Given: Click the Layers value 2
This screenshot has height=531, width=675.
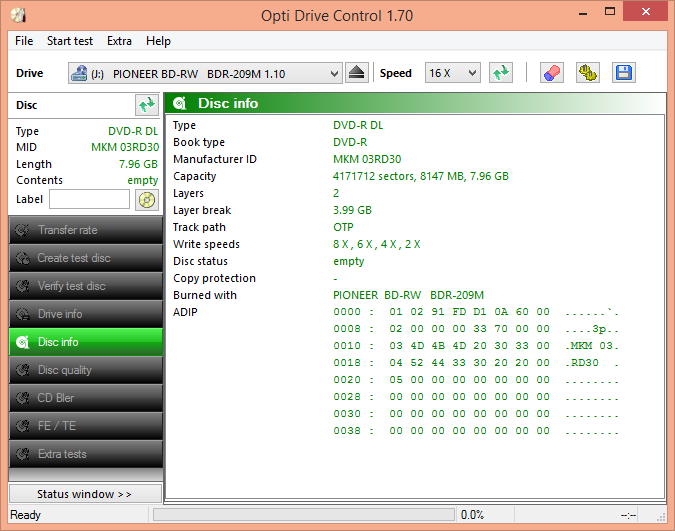Looking at the screenshot, I should pos(336,193).
